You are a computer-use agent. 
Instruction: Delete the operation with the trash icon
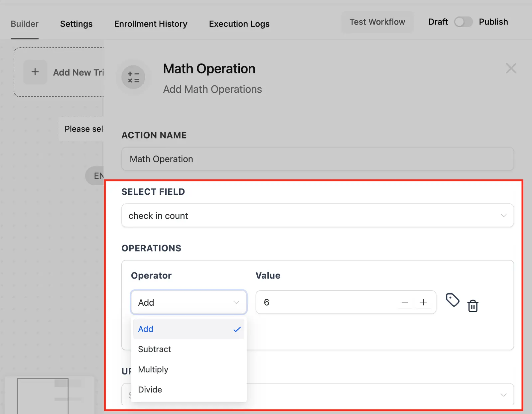[473, 306]
